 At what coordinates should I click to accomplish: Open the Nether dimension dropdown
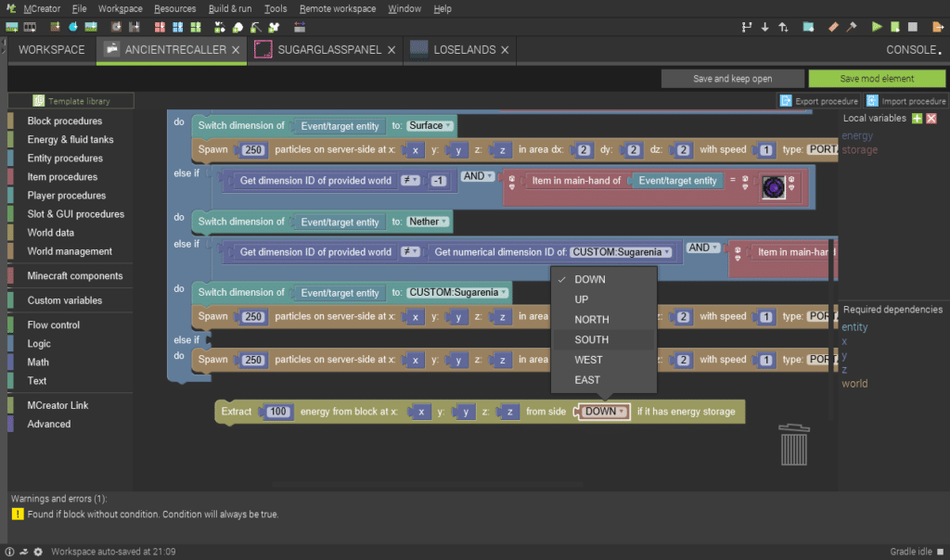(x=428, y=222)
